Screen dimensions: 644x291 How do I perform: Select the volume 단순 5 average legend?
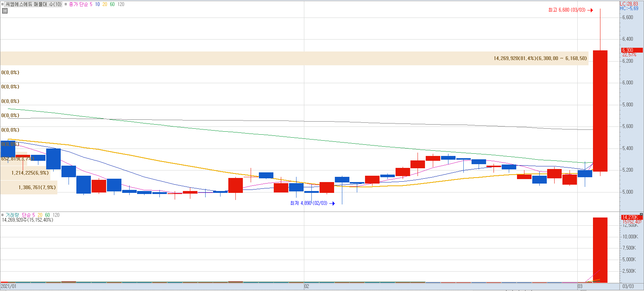[28, 215]
